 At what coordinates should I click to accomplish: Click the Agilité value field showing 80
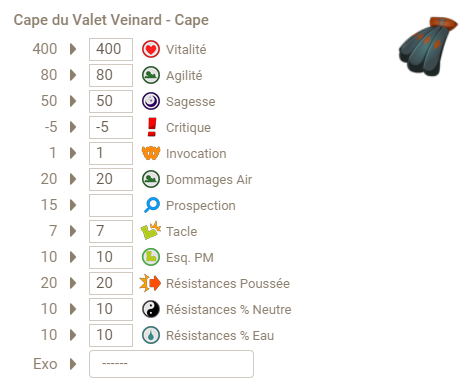point(111,75)
